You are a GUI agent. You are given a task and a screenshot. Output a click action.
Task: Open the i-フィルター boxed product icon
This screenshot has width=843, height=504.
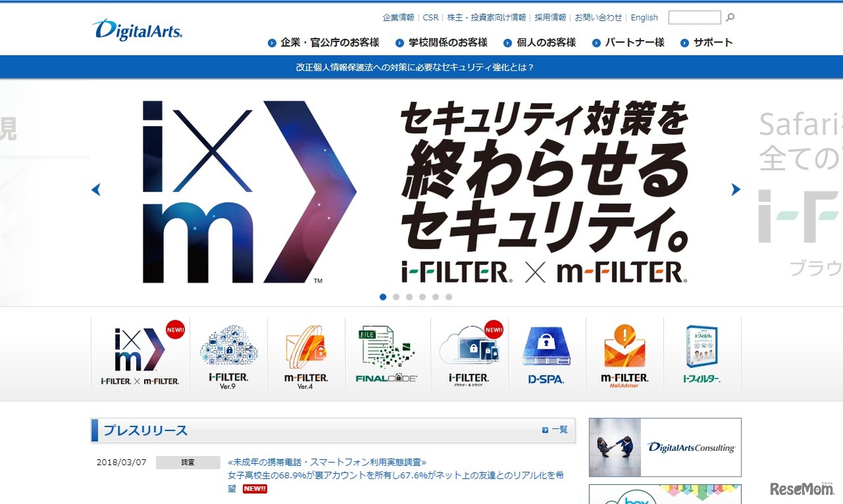pos(702,354)
